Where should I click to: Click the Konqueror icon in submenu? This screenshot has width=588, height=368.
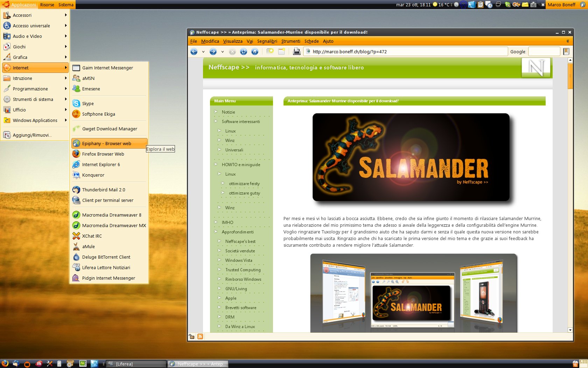pos(76,175)
